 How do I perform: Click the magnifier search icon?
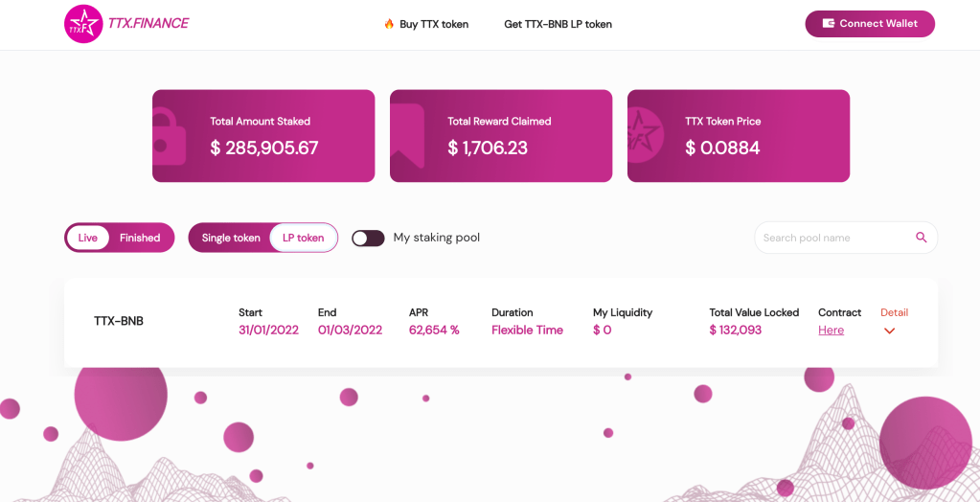click(922, 238)
